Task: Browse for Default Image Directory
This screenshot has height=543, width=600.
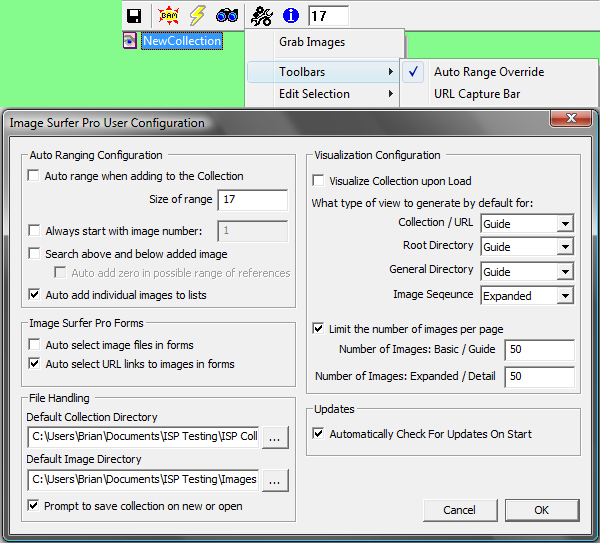Action: (x=275, y=480)
